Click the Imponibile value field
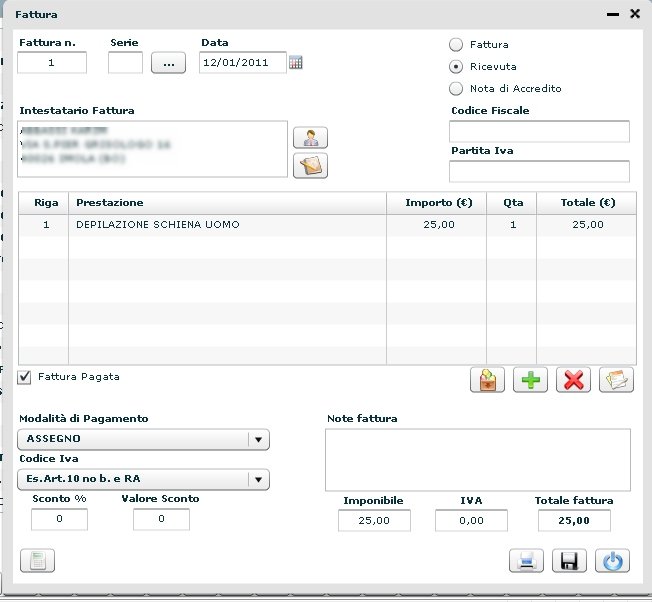This screenshot has width=652, height=602. [374, 521]
